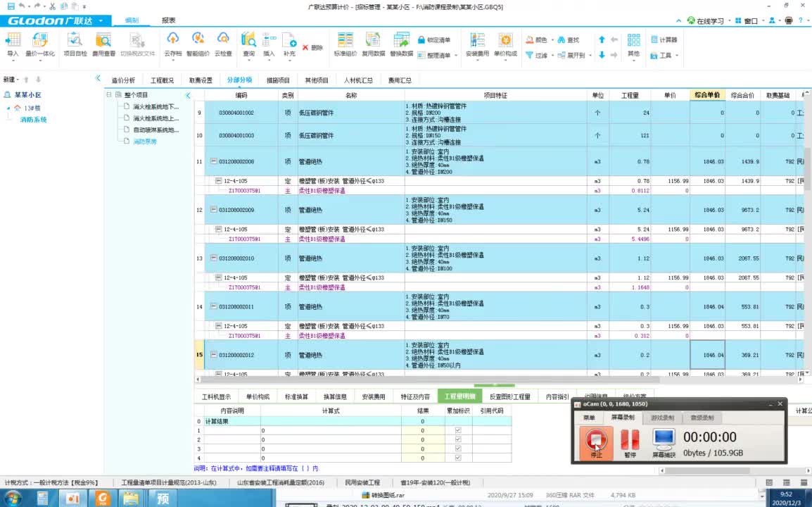Switch to 措施项目 tab
This screenshot has width=812, height=507.
278,80
